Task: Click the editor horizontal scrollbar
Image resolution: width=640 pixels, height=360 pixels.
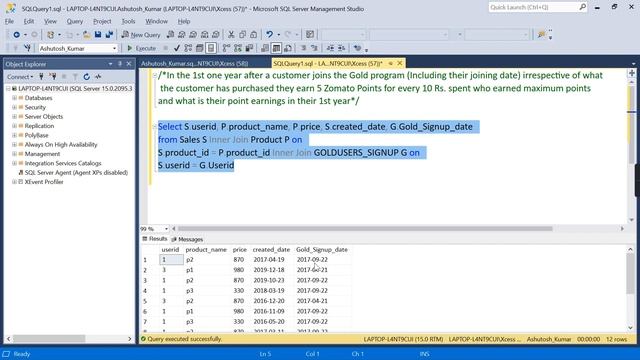Action: pos(365,229)
